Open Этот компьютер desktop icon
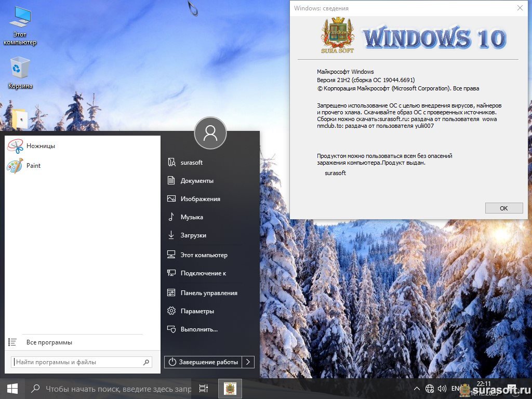The width and height of the screenshot is (532, 399). tap(20, 25)
